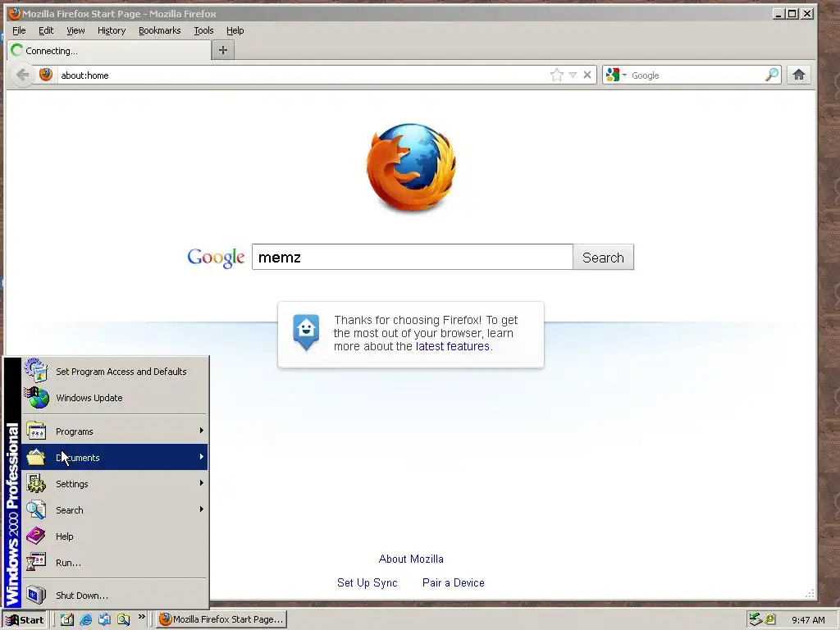Open the Run... dialog entry
This screenshot has width=840, height=630.
(x=115, y=562)
